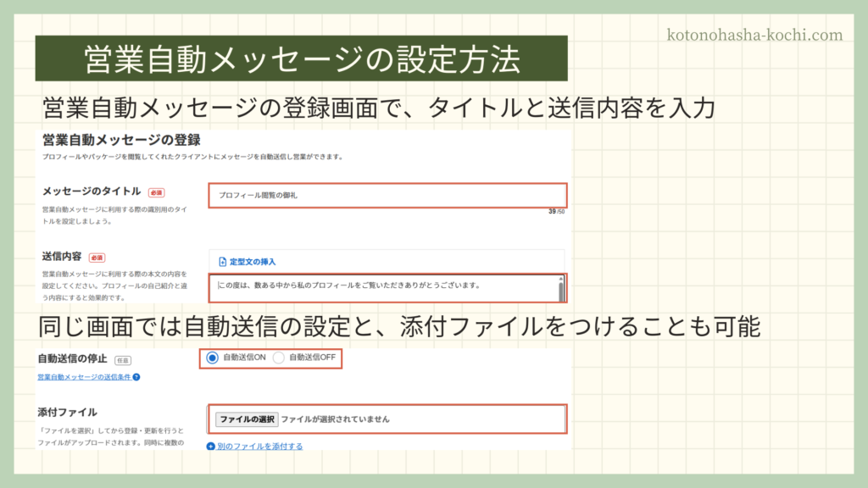Image resolution: width=868 pixels, height=488 pixels.
Task: Click the 定型文の挿入 document icon
Action: tap(222, 262)
